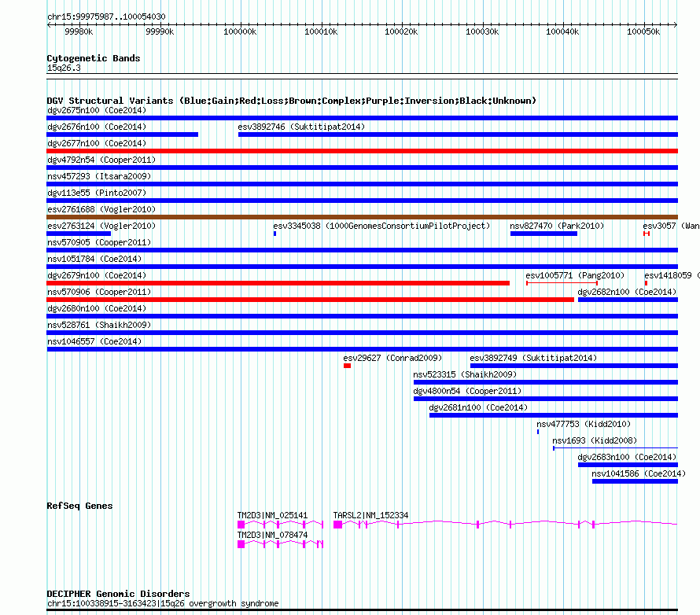Image resolution: width=700 pixels, height=615 pixels.
Task: Select the Cytogenetic Bands track title
Action: [x=94, y=58]
